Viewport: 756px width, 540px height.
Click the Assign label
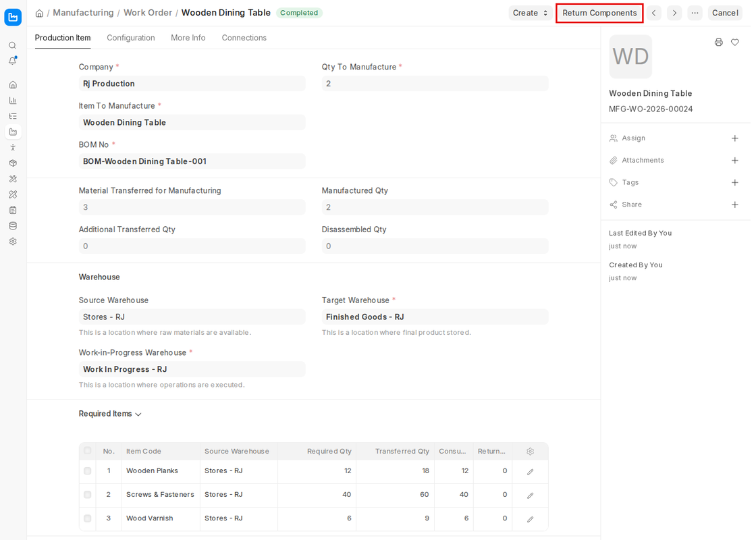634,138
